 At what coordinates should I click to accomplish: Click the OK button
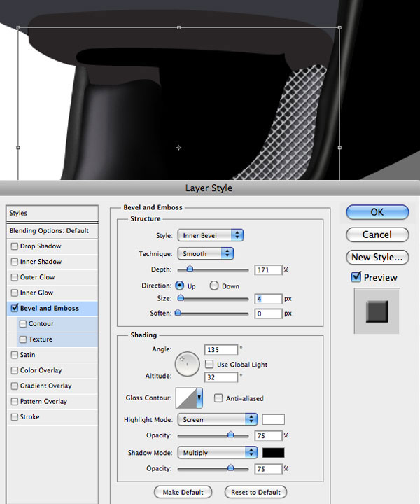click(377, 212)
